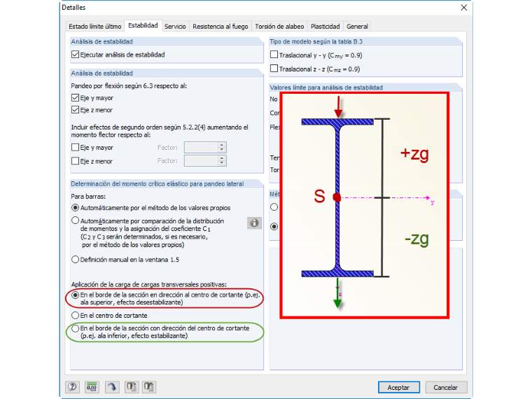Click the units and decimals 0.00 icon
Image resolution: width=532 pixels, height=399 pixels.
pos(92,387)
